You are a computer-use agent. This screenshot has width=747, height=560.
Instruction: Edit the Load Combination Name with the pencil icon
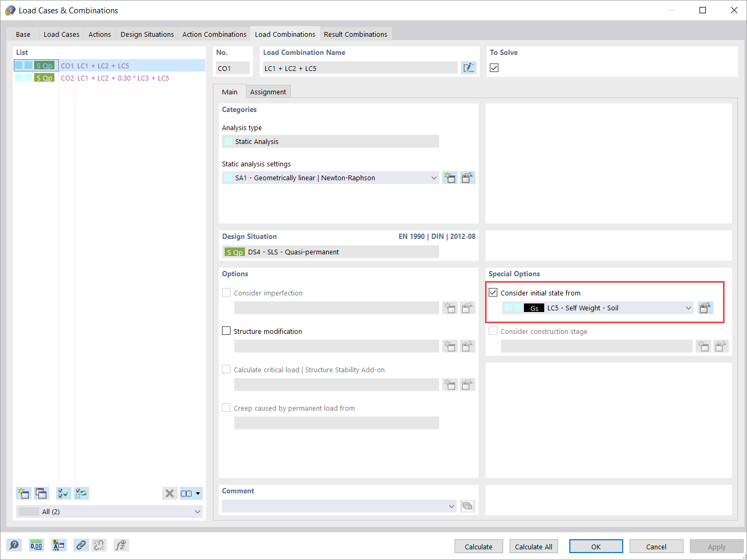point(468,68)
